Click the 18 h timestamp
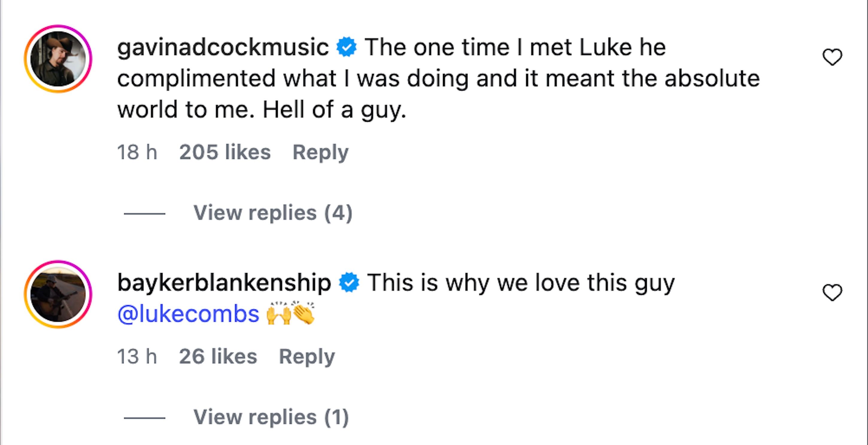This screenshot has width=868, height=445. [x=139, y=152]
